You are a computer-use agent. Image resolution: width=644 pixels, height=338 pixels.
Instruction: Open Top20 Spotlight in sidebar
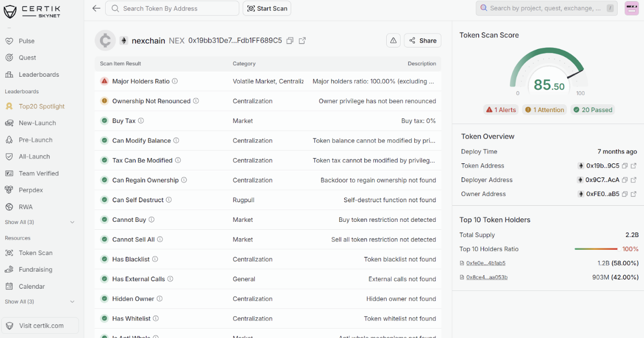[x=41, y=106]
